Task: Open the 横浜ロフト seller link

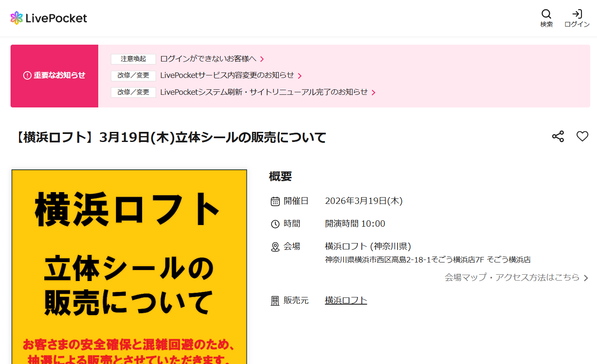Action: click(x=346, y=300)
